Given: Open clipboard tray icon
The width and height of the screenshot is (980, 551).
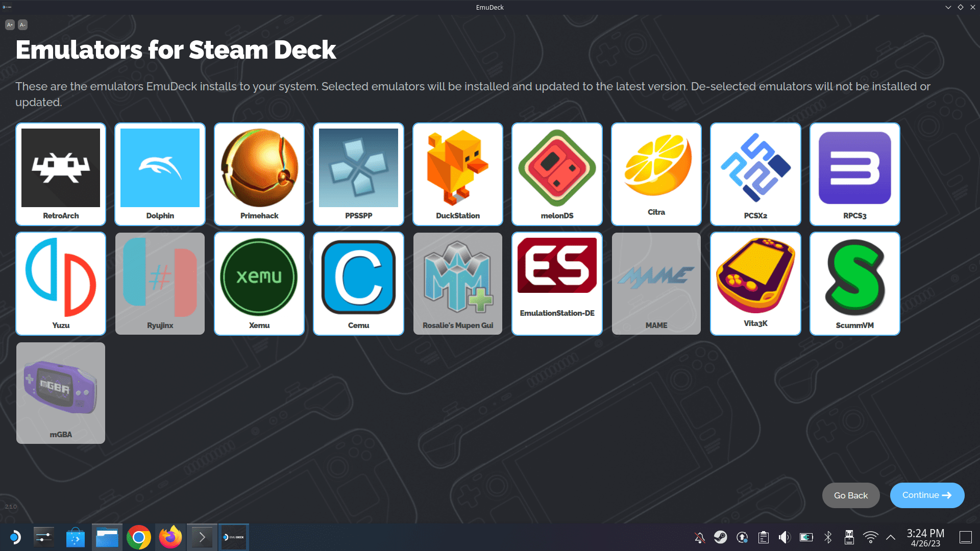Looking at the screenshot, I should click(x=764, y=537).
